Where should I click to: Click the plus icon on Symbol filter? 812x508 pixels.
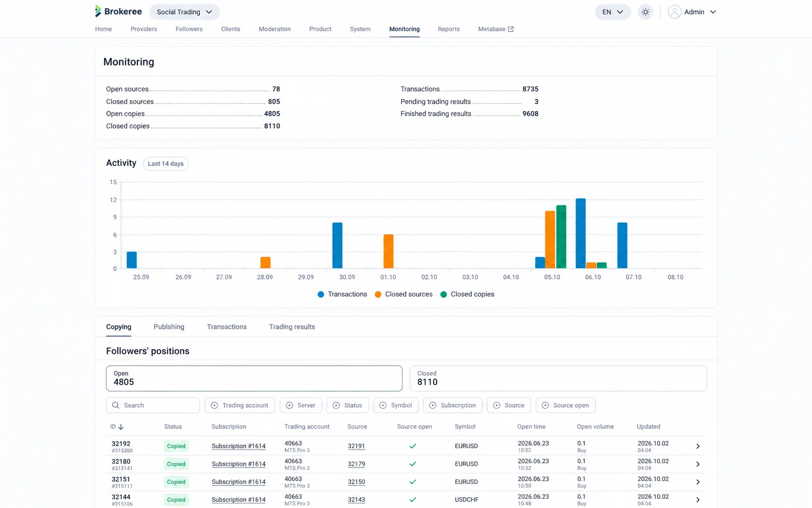(x=383, y=405)
